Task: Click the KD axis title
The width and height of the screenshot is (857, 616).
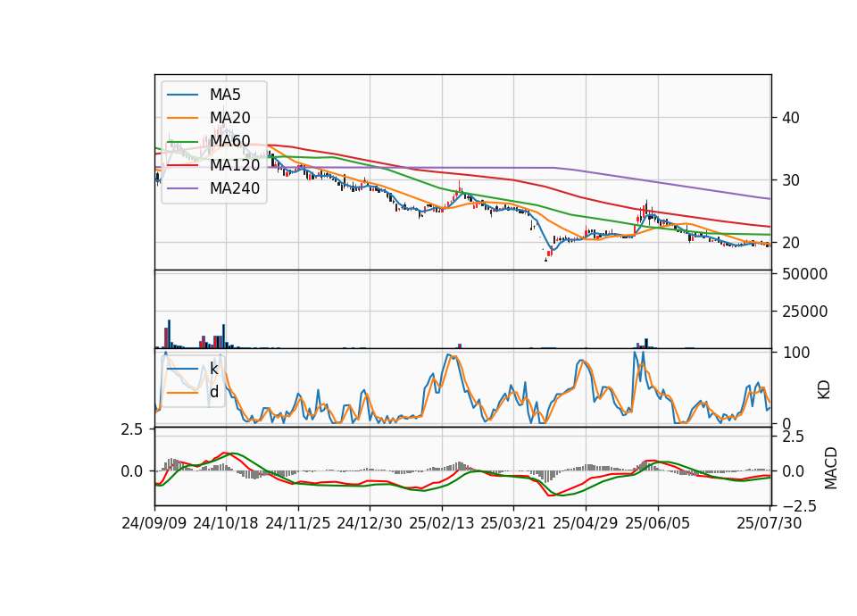Action: [824, 390]
